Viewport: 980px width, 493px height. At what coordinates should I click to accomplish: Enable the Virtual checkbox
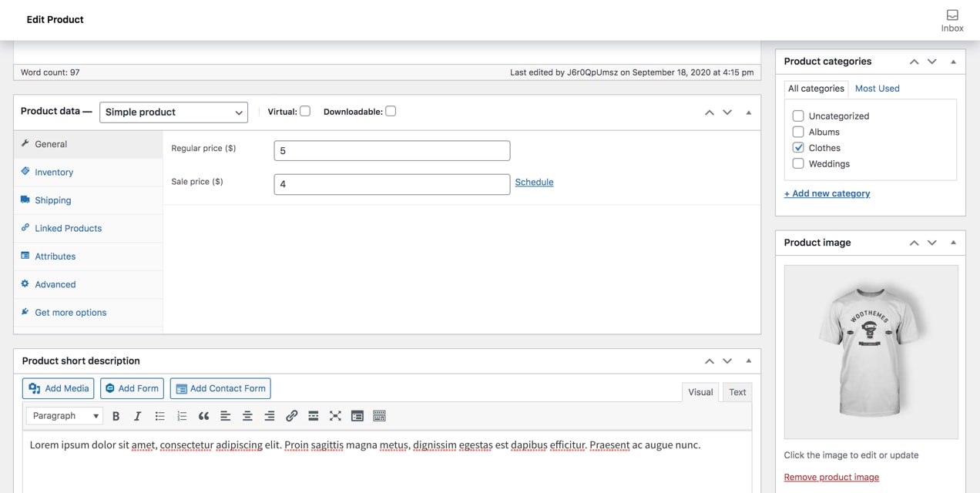[x=305, y=111]
